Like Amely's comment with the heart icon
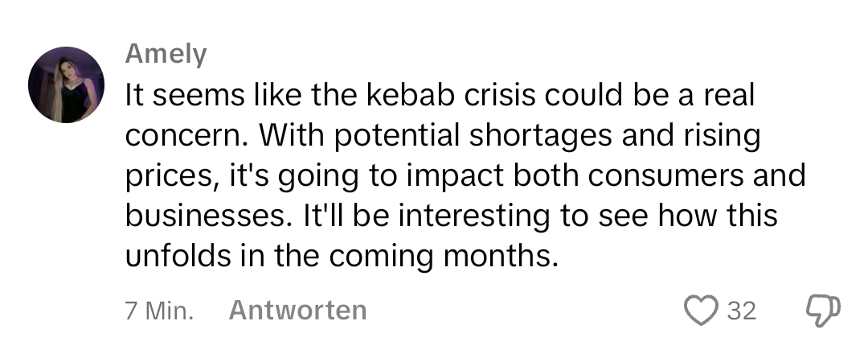Screen dimensions: 868x354 [x=701, y=311]
